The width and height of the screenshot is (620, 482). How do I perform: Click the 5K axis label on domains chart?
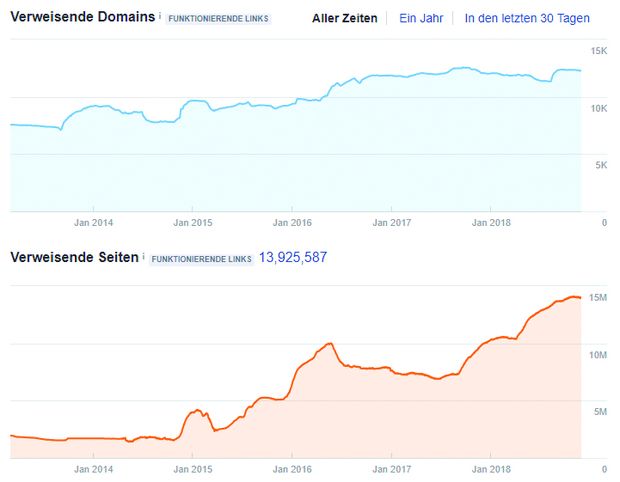601,165
